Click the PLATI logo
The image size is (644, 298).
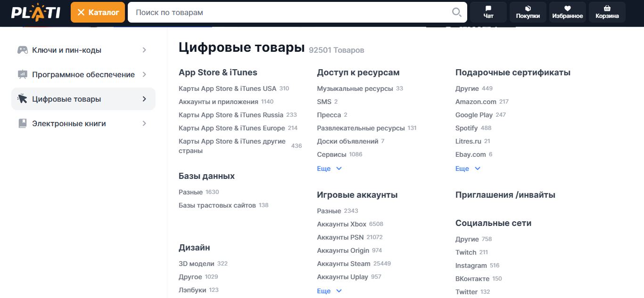point(36,12)
